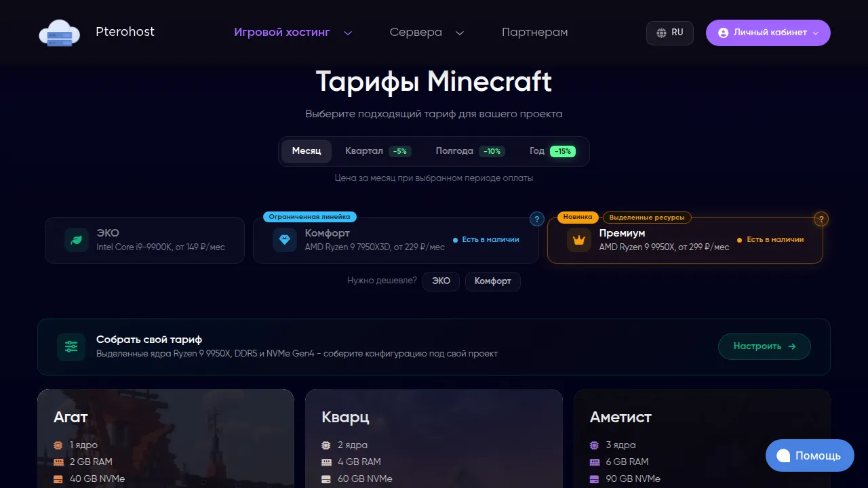Open the Игровой хостинг nav item
868x488 pixels.
point(282,33)
